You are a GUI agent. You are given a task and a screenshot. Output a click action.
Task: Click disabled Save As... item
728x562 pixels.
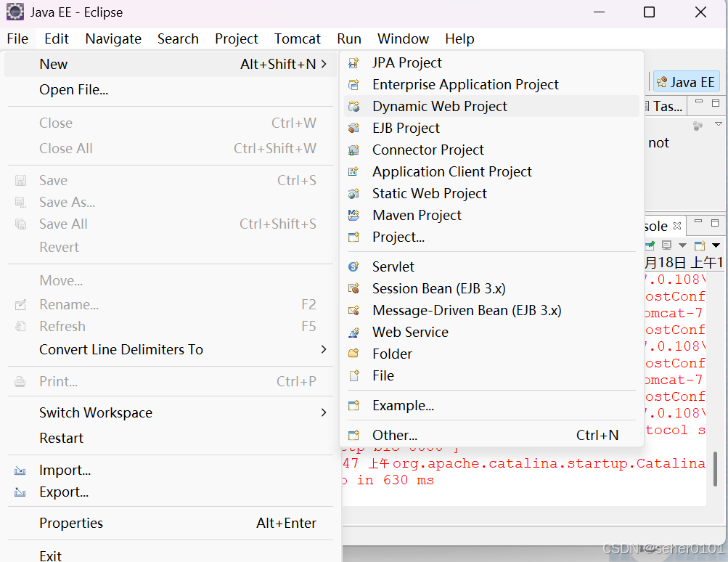[171, 202]
